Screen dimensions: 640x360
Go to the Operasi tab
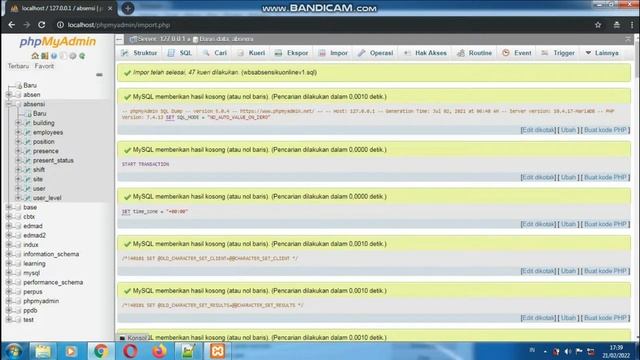pos(375,53)
